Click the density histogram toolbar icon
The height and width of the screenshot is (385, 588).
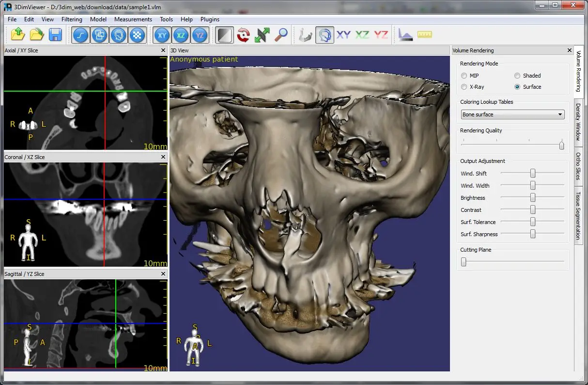click(405, 35)
